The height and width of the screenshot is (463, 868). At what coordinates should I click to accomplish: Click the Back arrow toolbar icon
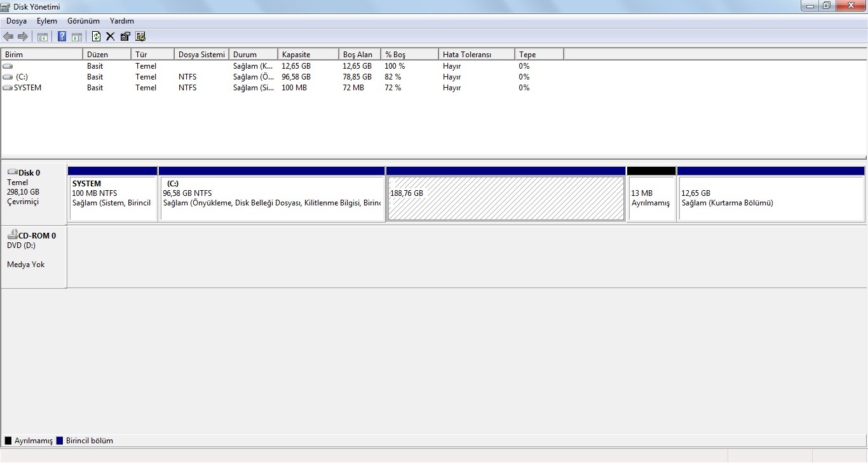[8, 37]
